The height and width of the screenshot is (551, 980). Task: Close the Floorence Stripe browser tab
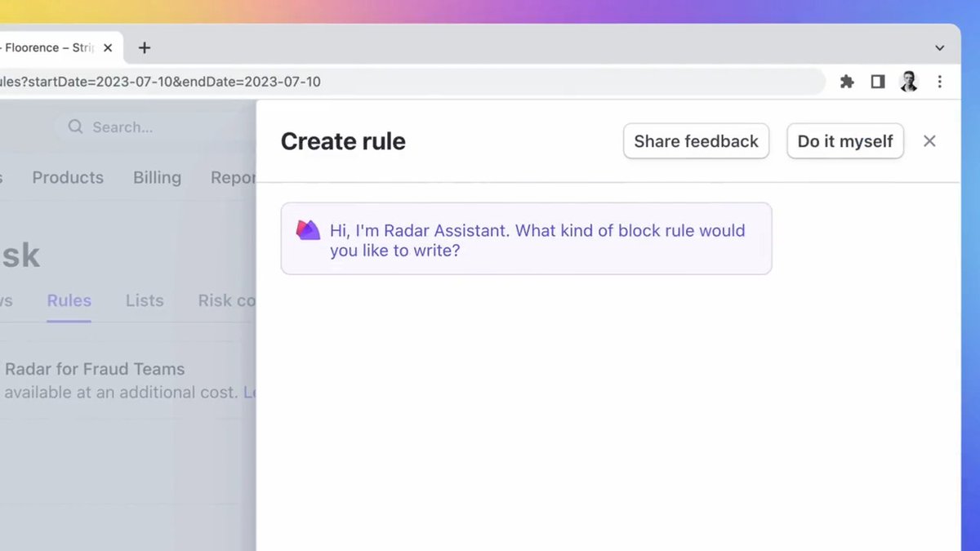[108, 48]
